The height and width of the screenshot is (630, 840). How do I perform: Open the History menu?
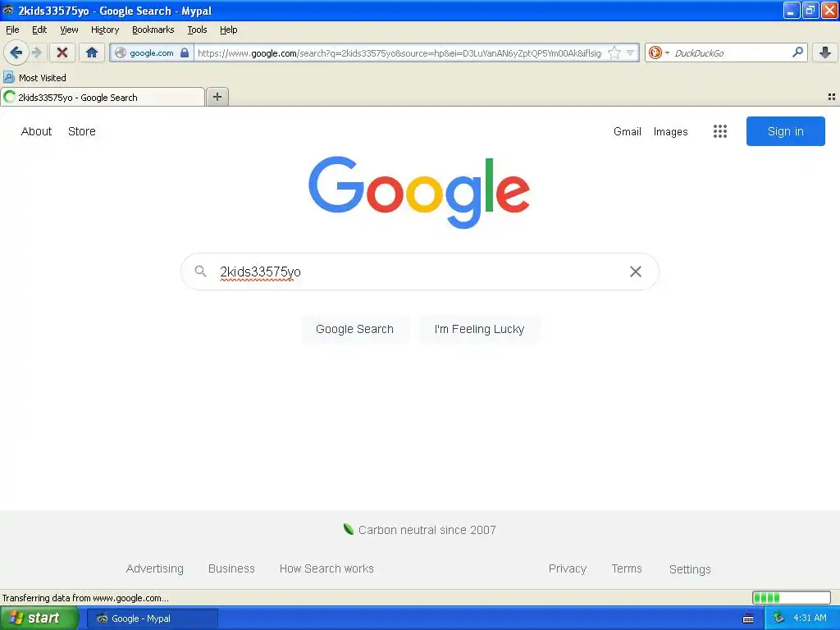(x=105, y=30)
